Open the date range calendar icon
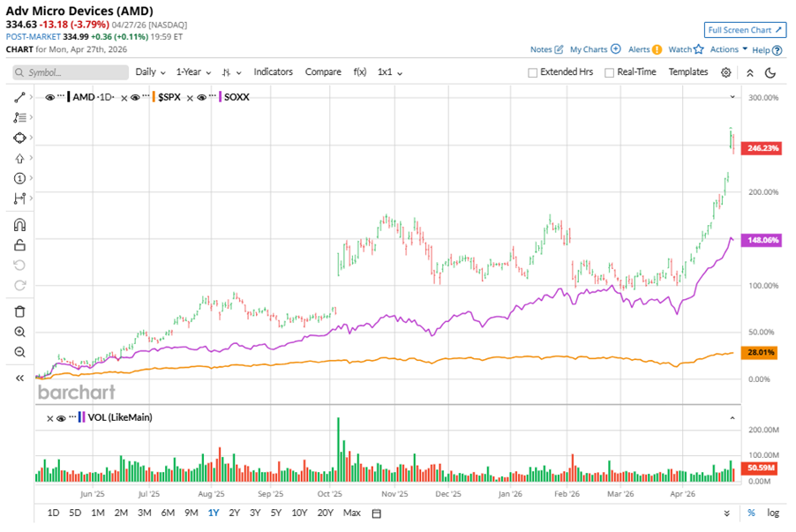 pyautogui.click(x=376, y=513)
